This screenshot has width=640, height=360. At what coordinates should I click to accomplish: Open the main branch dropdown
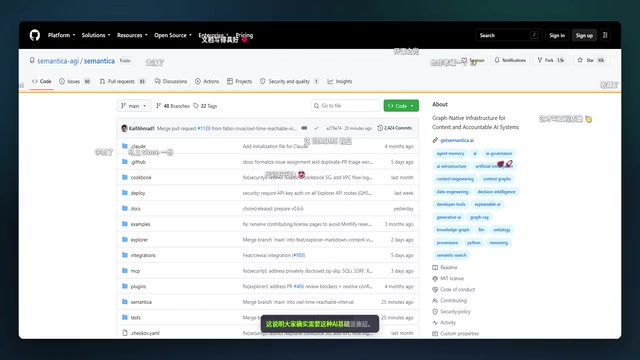133,106
